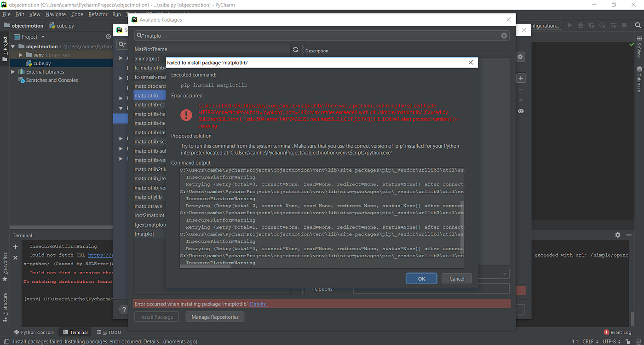This screenshot has height=345, width=644.
Task: Click the help question mark in Settings dialog
Action: (x=123, y=310)
